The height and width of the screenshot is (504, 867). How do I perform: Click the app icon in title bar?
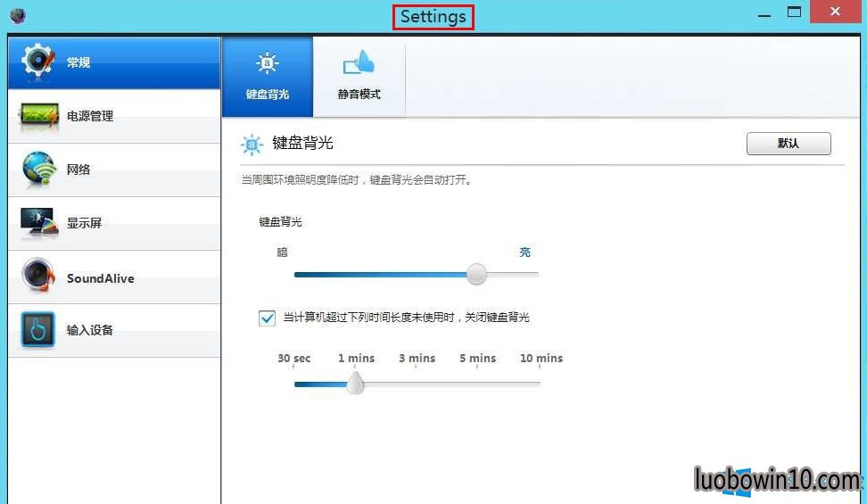point(18,15)
